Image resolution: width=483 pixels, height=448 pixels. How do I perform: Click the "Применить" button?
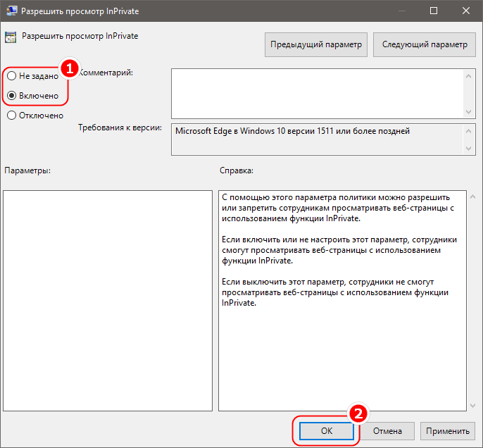[x=448, y=431]
